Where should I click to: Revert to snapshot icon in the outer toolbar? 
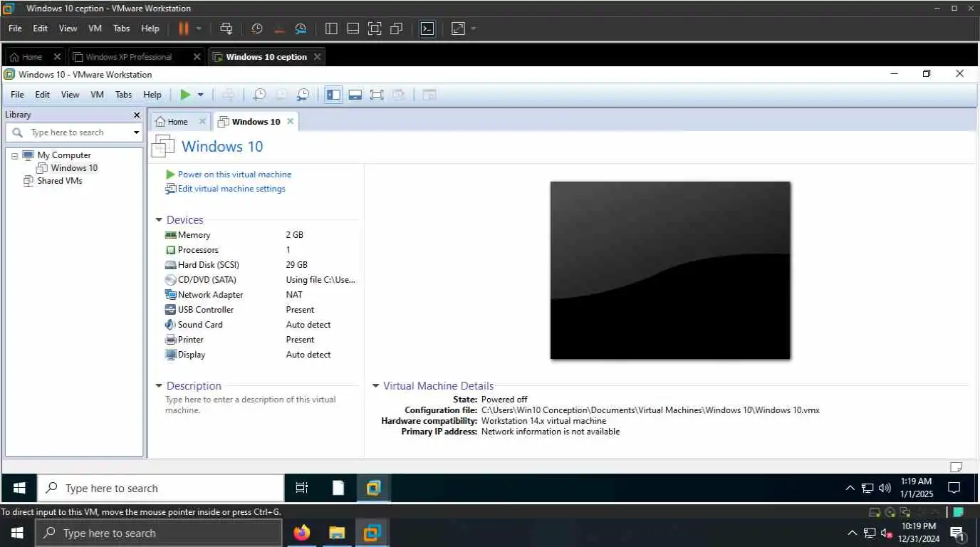(279, 28)
